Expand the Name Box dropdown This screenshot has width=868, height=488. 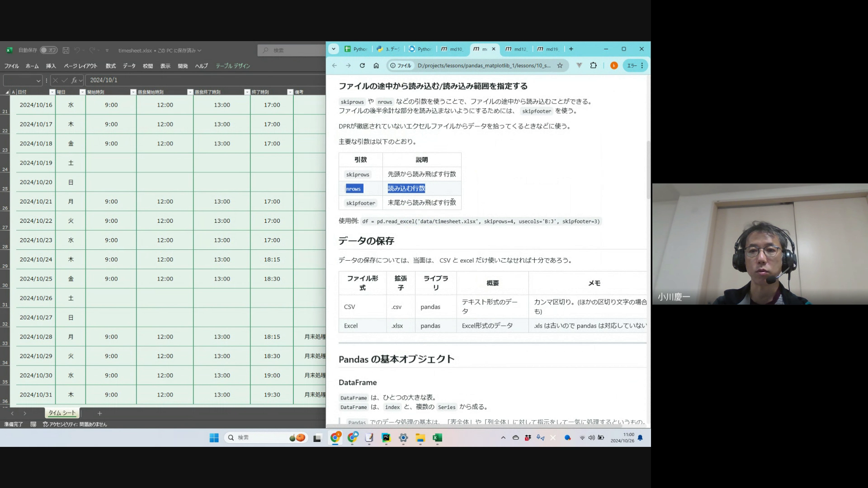(x=38, y=80)
